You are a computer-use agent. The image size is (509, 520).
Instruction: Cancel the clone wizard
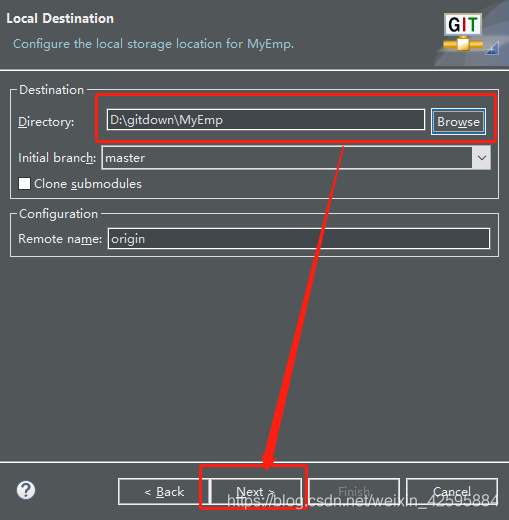click(x=452, y=492)
